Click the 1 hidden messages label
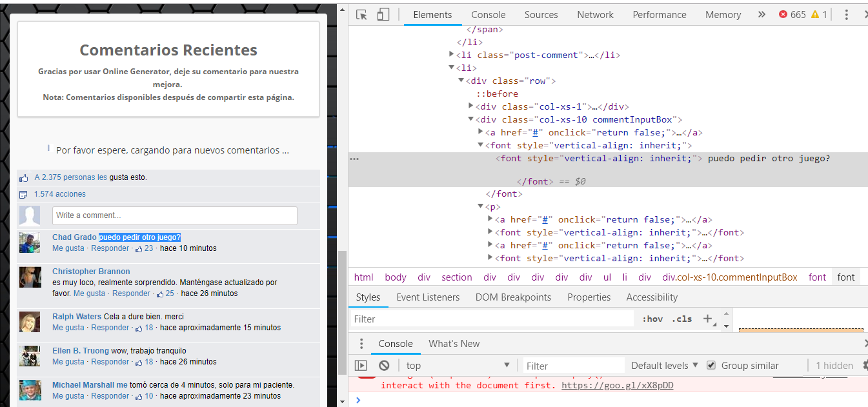 point(834,366)
